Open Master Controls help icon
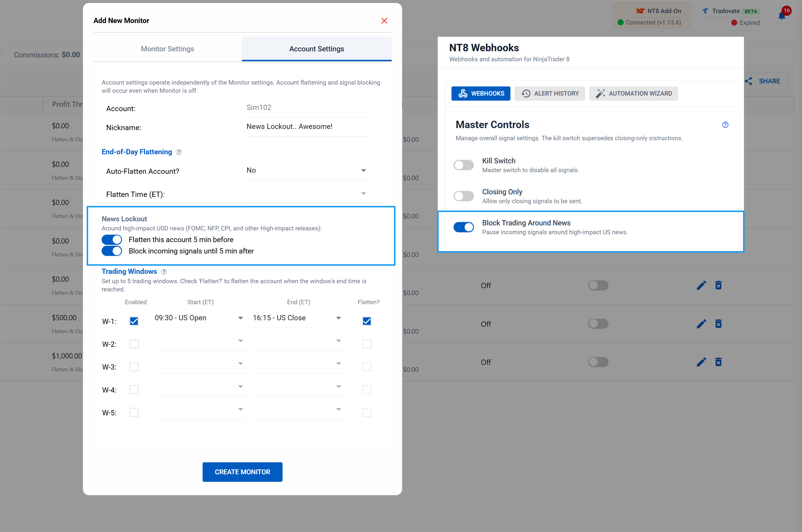802x532 pixels. [x=725, y=125]
